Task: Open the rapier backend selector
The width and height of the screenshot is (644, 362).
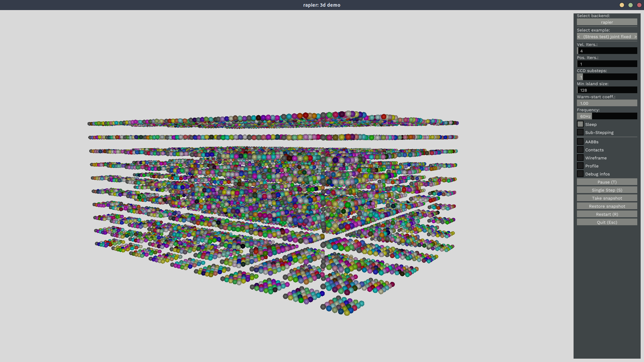Action: 607,22
